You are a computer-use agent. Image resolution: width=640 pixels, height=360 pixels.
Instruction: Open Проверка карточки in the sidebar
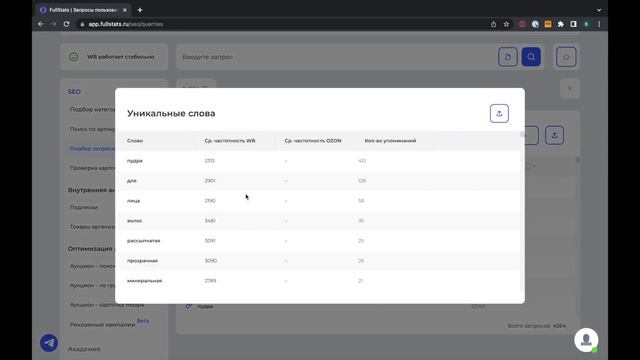pyautogui.click(x=92, y=168)
